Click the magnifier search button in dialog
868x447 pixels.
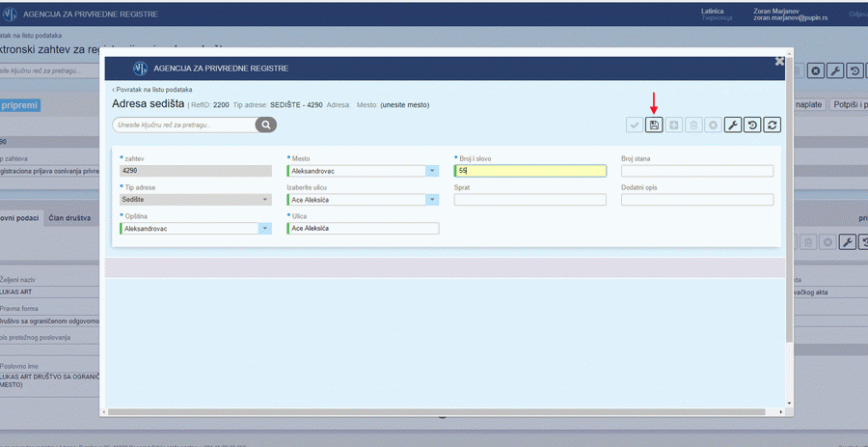(265, 125)
